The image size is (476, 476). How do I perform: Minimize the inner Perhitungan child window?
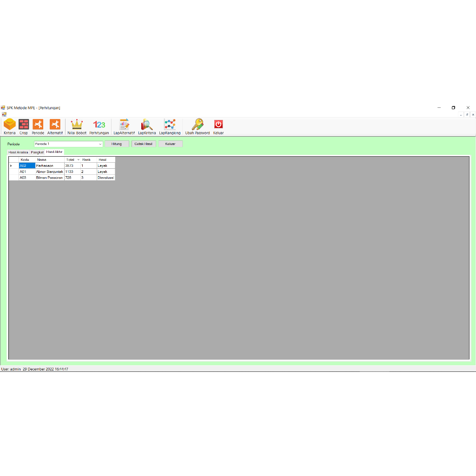tap(461, 115)
